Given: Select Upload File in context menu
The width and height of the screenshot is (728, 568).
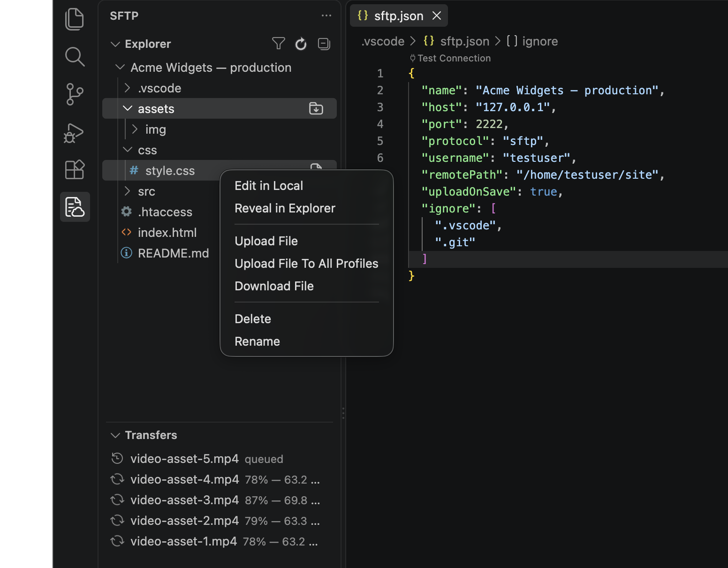Looking at the screenshot, I should click(x=307, y=241).
